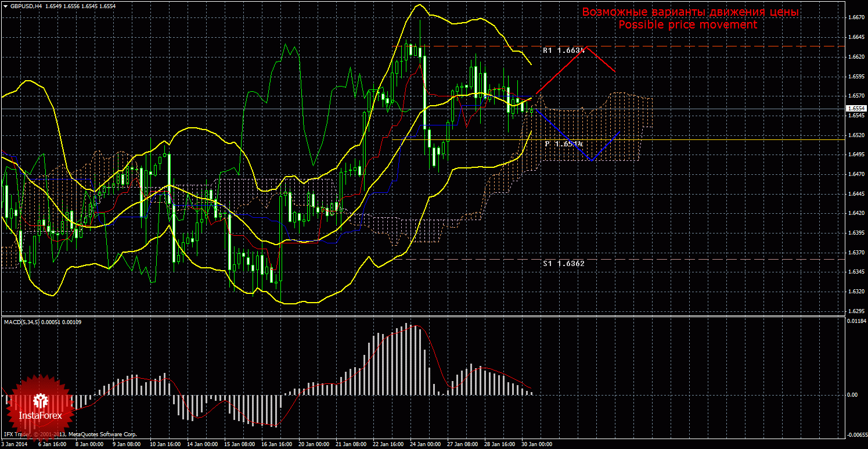Click the MACD scale value 0.01184
The height and width of the screenshot is (449, 868).
pyautogui.click(x=856, y=321)
